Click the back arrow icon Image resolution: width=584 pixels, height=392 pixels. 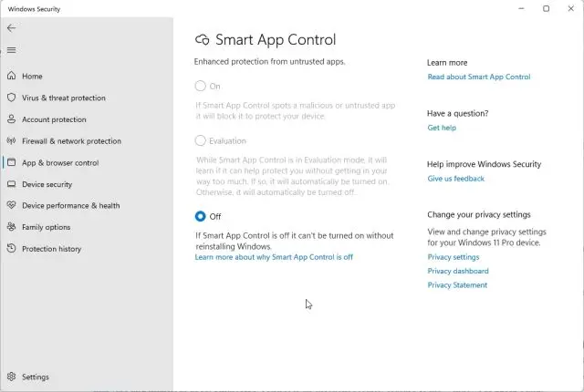12,28
